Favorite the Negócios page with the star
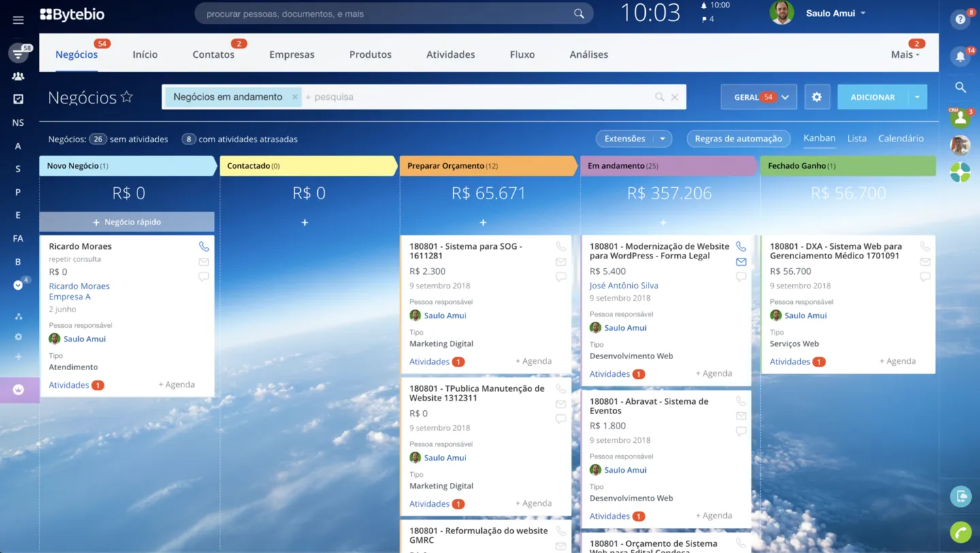The height and width of the screenshot is (553, 980). (x=127, y=97)
